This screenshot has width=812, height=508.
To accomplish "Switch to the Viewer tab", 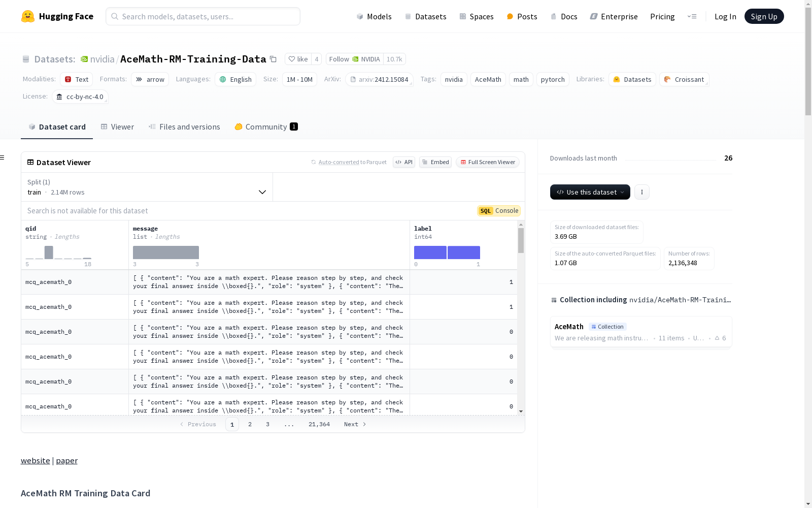I will (x=117, y=127).
